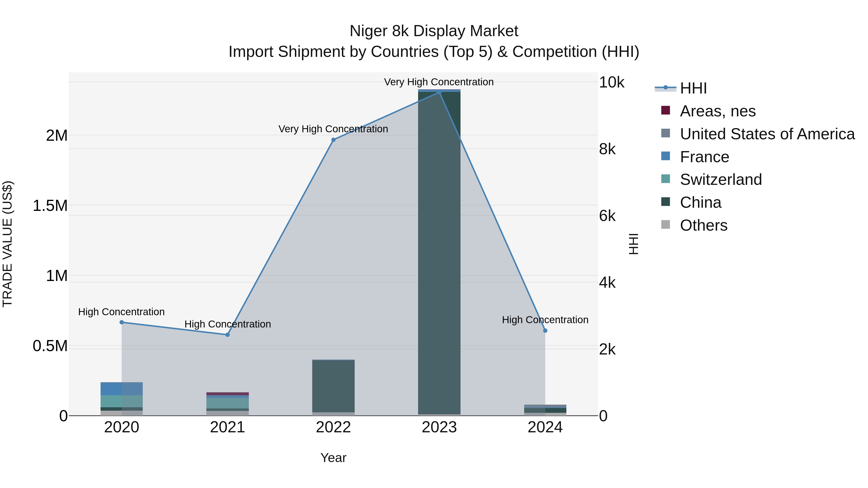This screenshot has width=868, height=488.
Task: Toggle France legend entry
Action: 695,157
